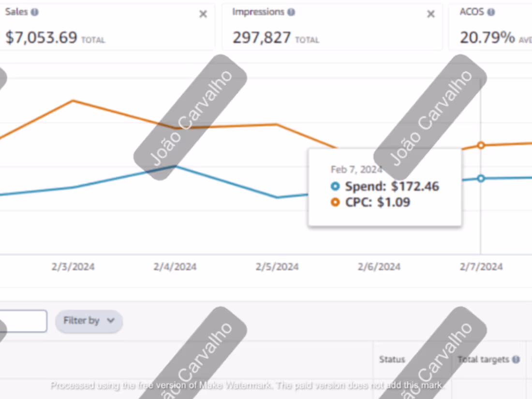Select the blue Spend data point at Feb 7
This screenshot has width=532, height=399.
point(480,178)
